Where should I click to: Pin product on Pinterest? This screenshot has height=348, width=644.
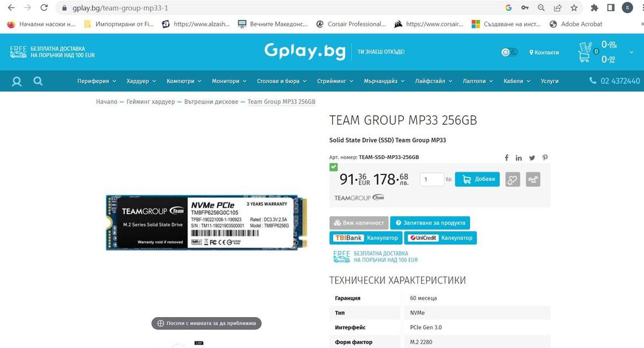(545, 158)
